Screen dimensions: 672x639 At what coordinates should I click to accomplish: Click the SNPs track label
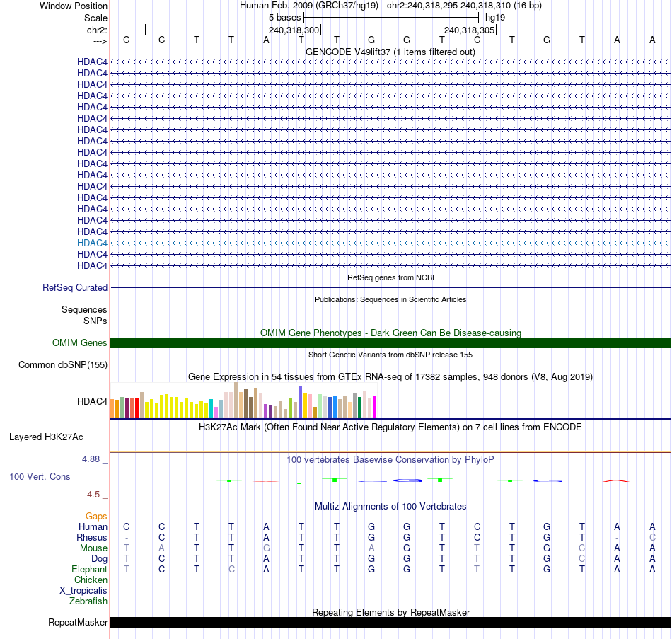pyautogui.click(x=95, y=321)
